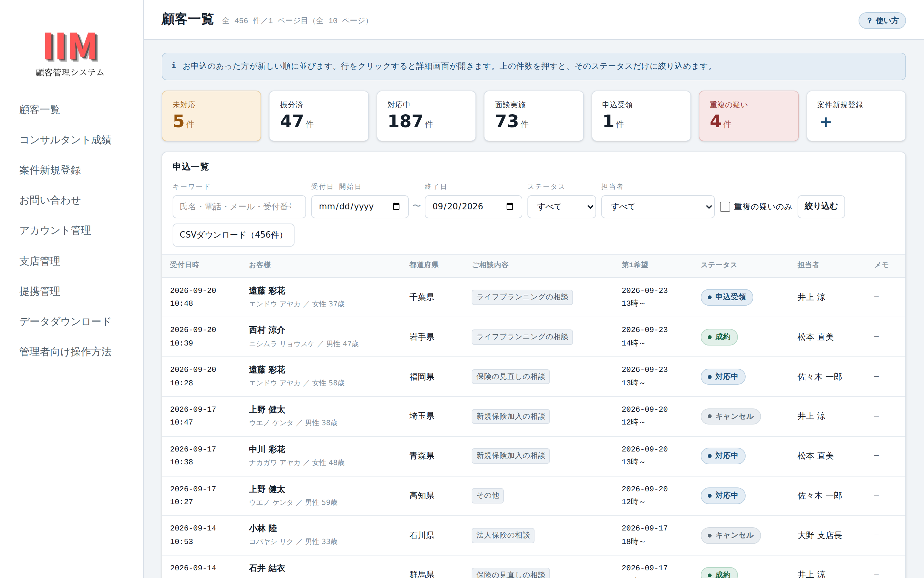Open 顧客一覧 in the sidebar
Image resolution: width=924 pixels, height=578 pixels.
coord(40,110)
